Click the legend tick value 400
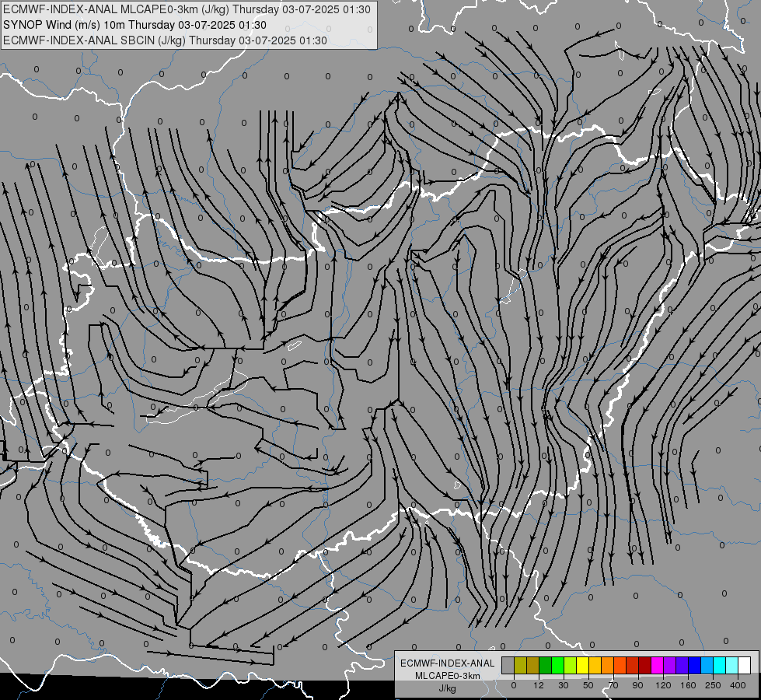761x700 pixels. [x=738, y=685]
